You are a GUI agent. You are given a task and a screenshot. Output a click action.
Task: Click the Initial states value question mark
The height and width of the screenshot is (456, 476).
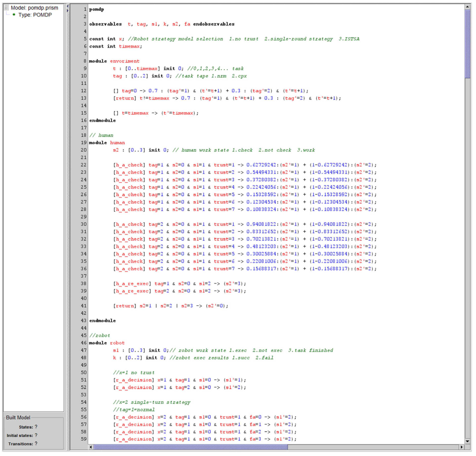click(36, 435)
